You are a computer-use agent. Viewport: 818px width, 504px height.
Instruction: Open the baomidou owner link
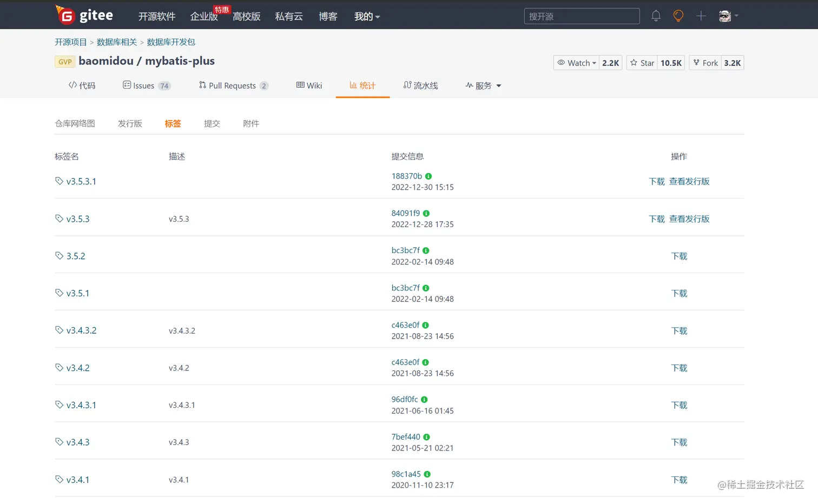pos(106,61)
